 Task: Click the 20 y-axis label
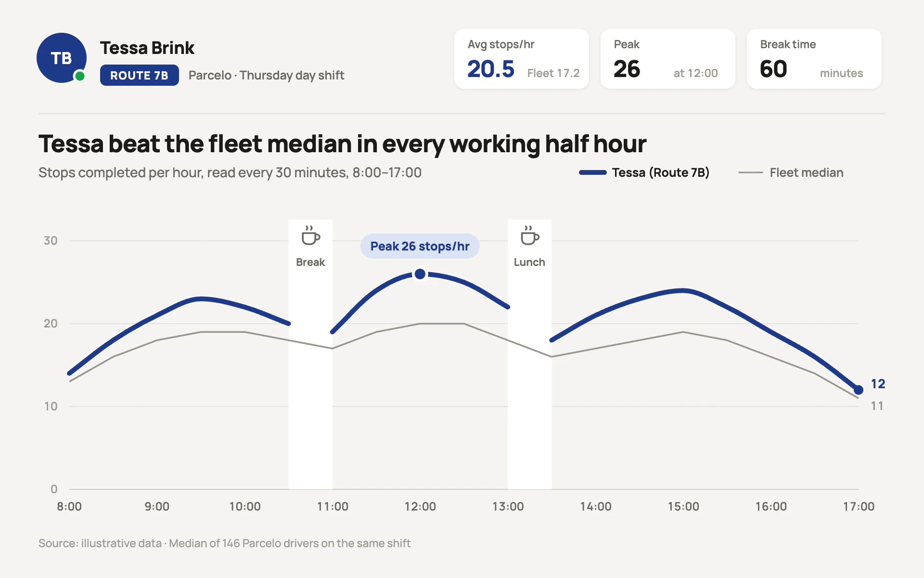51,323
